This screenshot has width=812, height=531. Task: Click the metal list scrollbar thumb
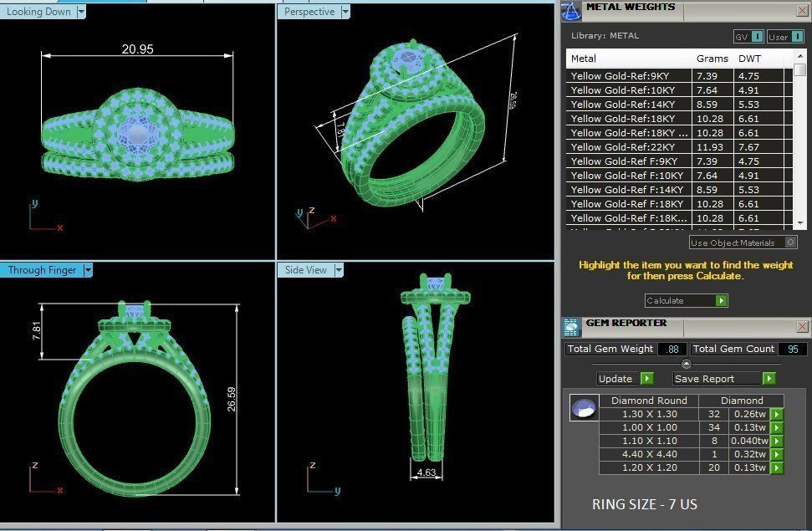click(800, 69)
